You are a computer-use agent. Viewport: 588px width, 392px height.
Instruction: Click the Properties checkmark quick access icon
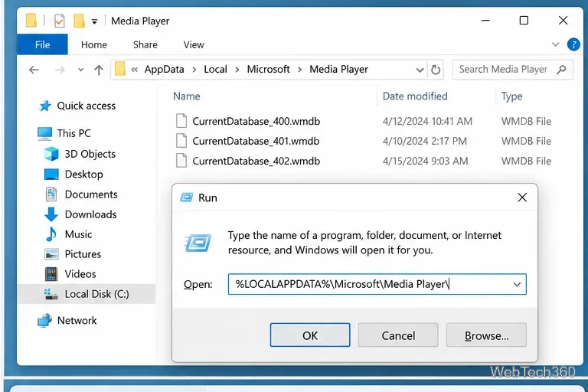tap(59, 21)
